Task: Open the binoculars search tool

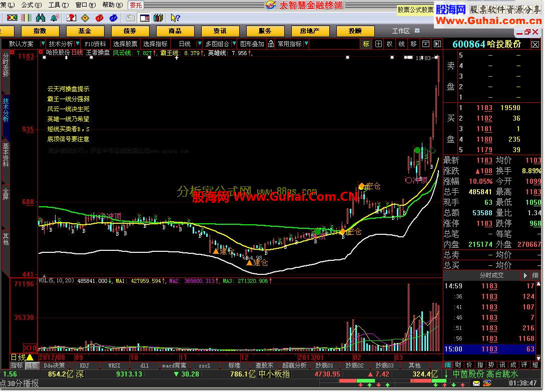Action: [41, 18]
